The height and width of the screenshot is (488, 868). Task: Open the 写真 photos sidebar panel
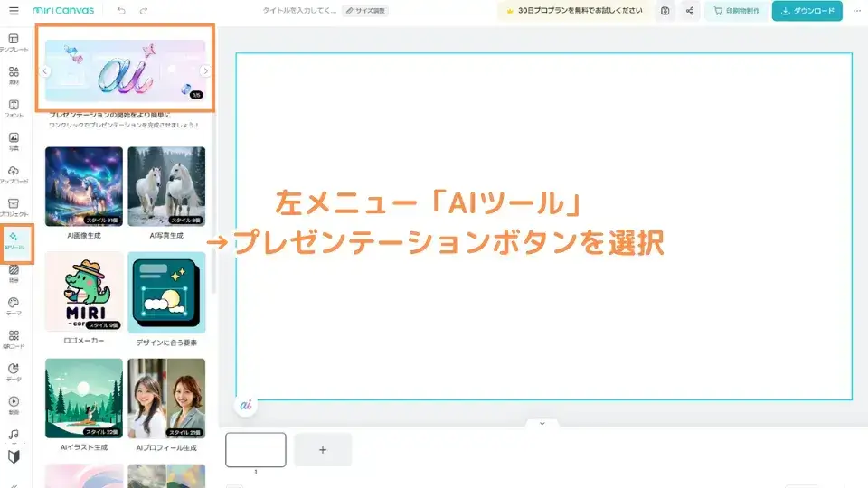tap(14, 142)
